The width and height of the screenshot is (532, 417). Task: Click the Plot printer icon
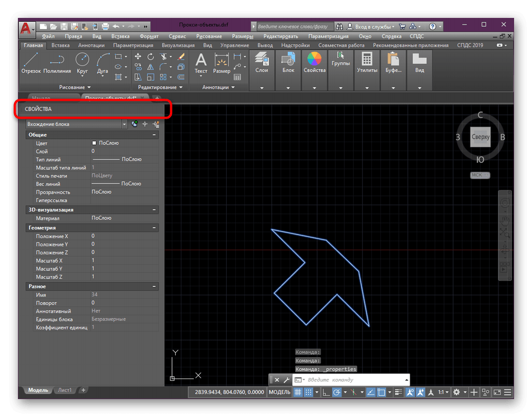[105, 26]
